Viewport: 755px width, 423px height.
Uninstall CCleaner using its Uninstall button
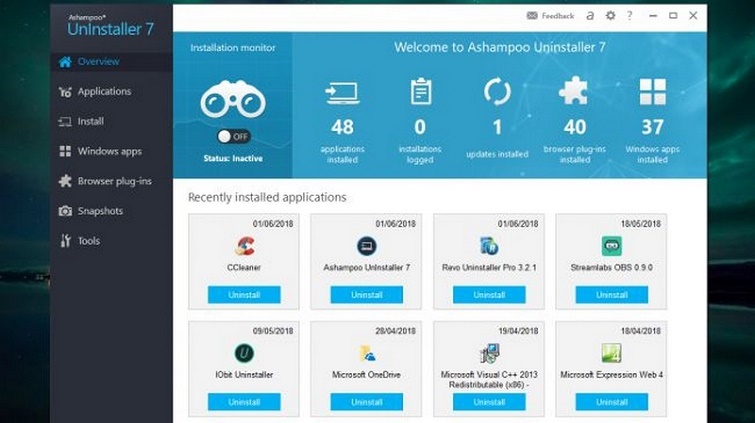point(244,295)
